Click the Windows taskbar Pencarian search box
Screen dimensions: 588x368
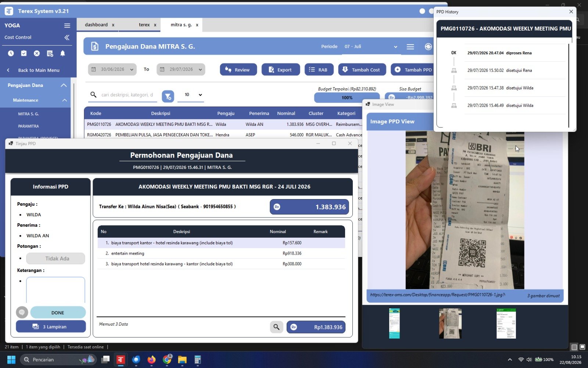coord(58,360)
